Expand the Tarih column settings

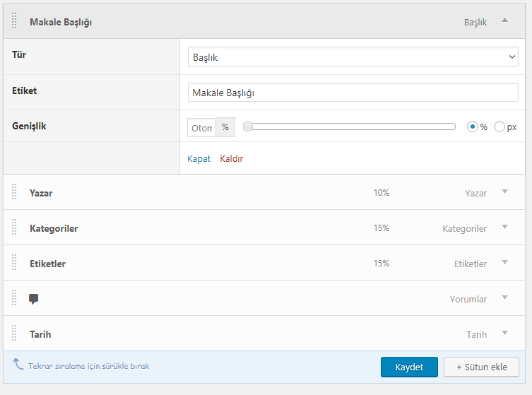click(505, 333)
